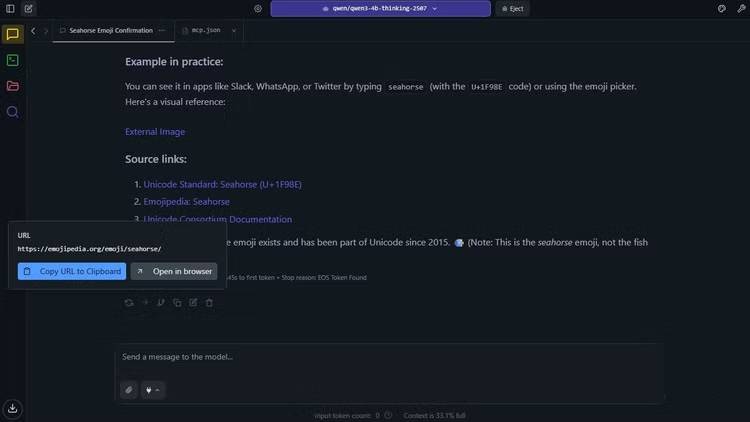The width and height of the screenshot is (750, 422).
Task: Open the Developer terminal sidebar icon
Action: point(13,60)
